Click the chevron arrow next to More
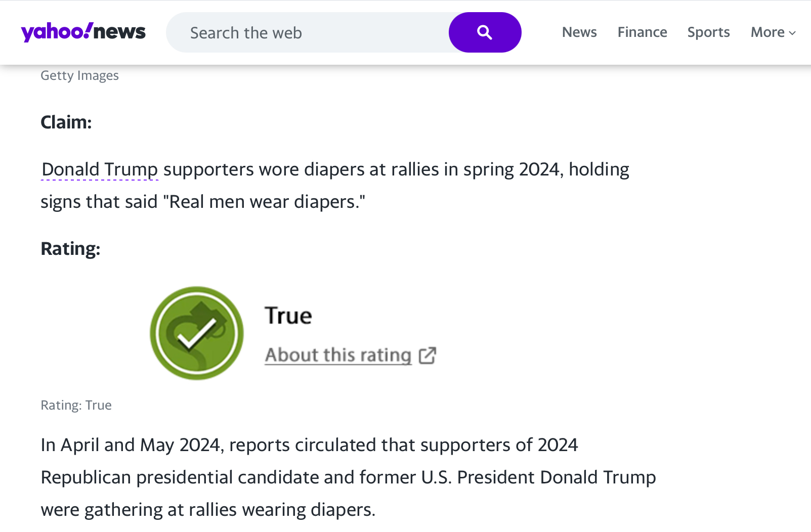The height and width of the screenshot is (532, 811). tap(792, 33)
